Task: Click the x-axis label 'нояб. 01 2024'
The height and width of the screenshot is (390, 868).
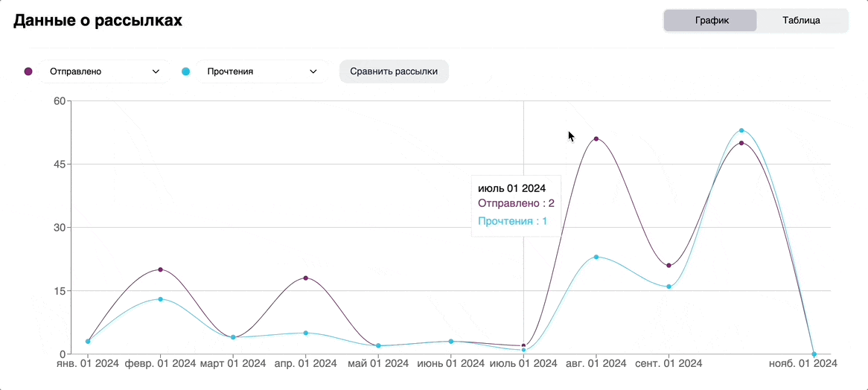Action: tap(804, 364)
